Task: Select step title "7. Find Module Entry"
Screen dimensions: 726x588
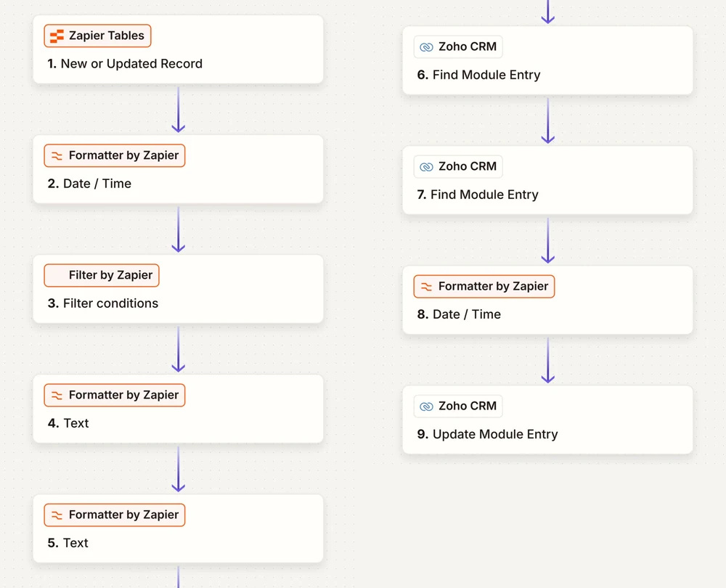Action: tap(478, 195)
